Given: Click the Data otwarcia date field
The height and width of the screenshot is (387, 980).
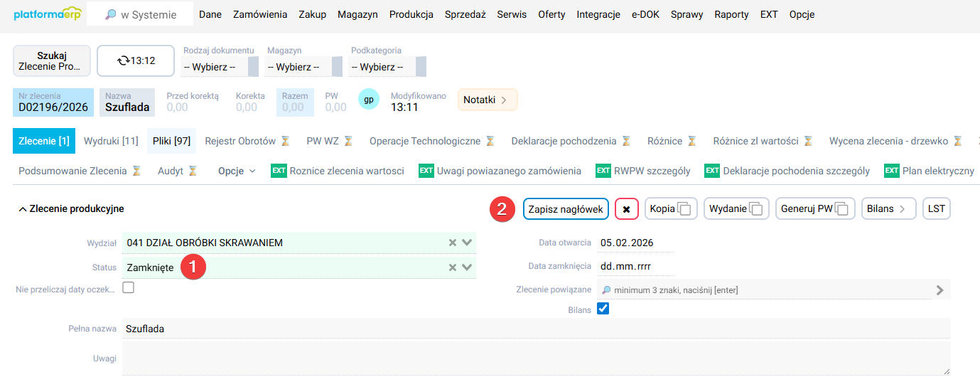Looking at the screenshot, I should click(635, 243).
